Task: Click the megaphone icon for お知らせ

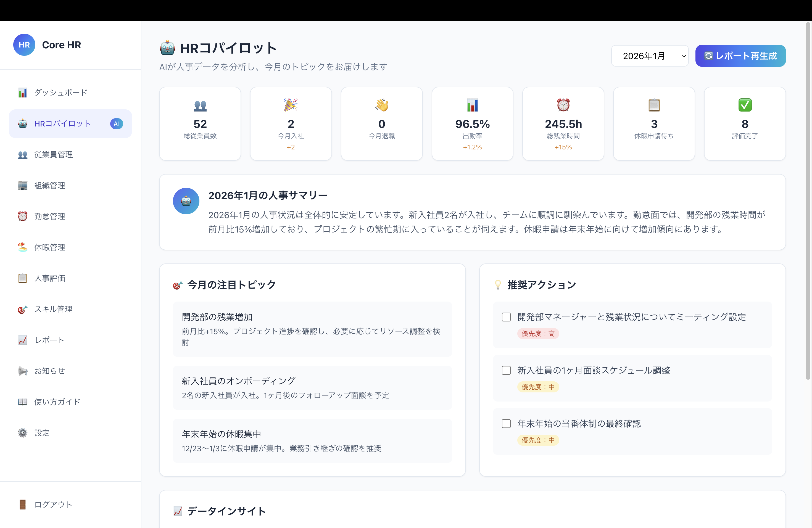Action: [x=23, y=371]
